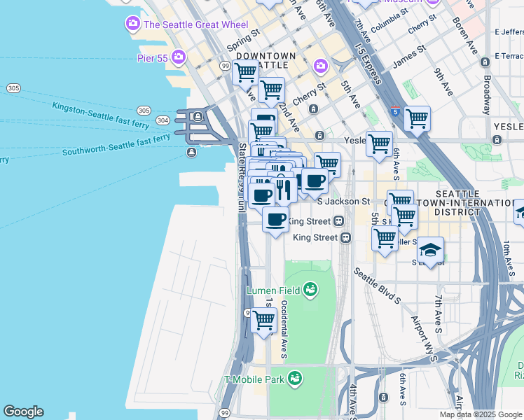Click route 99 shield at bottom edge
524x420 pixels.
225,413
